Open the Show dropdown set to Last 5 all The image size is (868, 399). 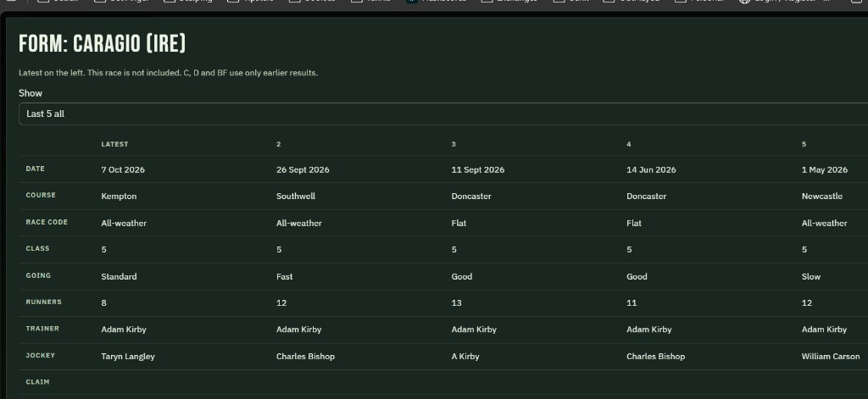442,114
